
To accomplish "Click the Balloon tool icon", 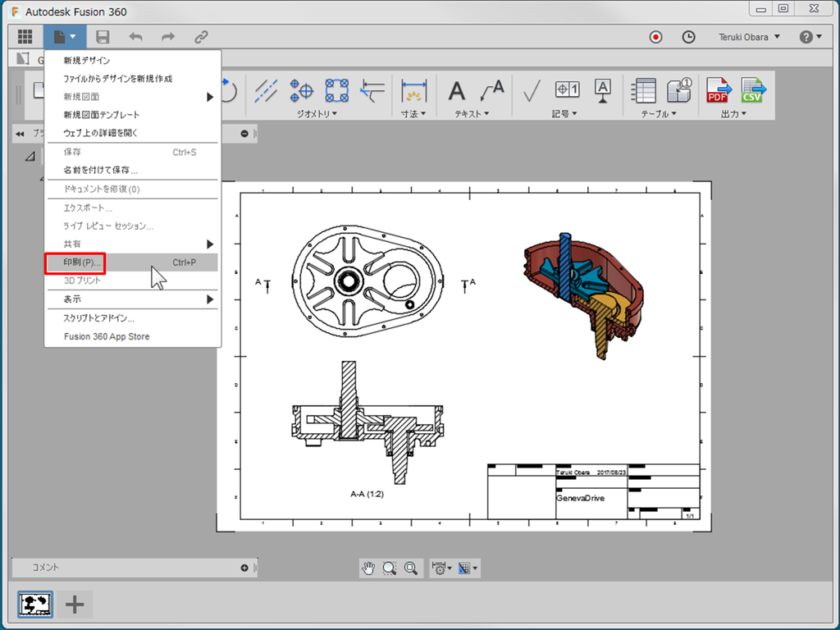I will [x=679, y=90].
